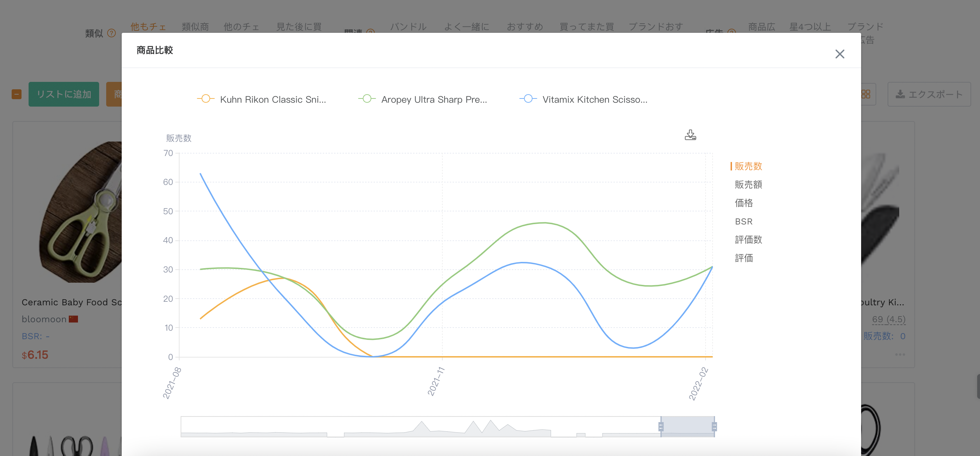The width and height of the screenshot is (980, 456).
Task: Select the 販売額 metric
Action: click(748, 185)
